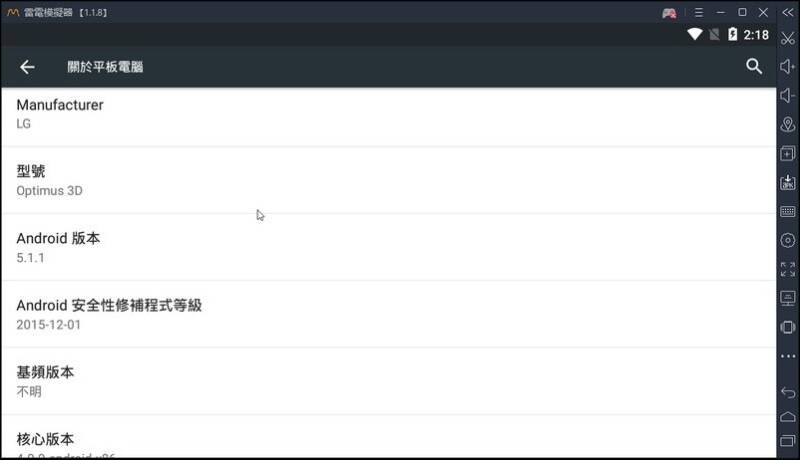
Task: Click the recent apps button in sidebar
Action: (788, 441)
